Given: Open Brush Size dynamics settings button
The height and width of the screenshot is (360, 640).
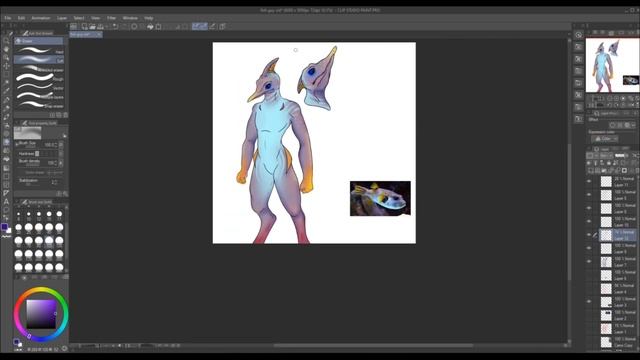Looking at the screenshot, I should tap(61, 145).
